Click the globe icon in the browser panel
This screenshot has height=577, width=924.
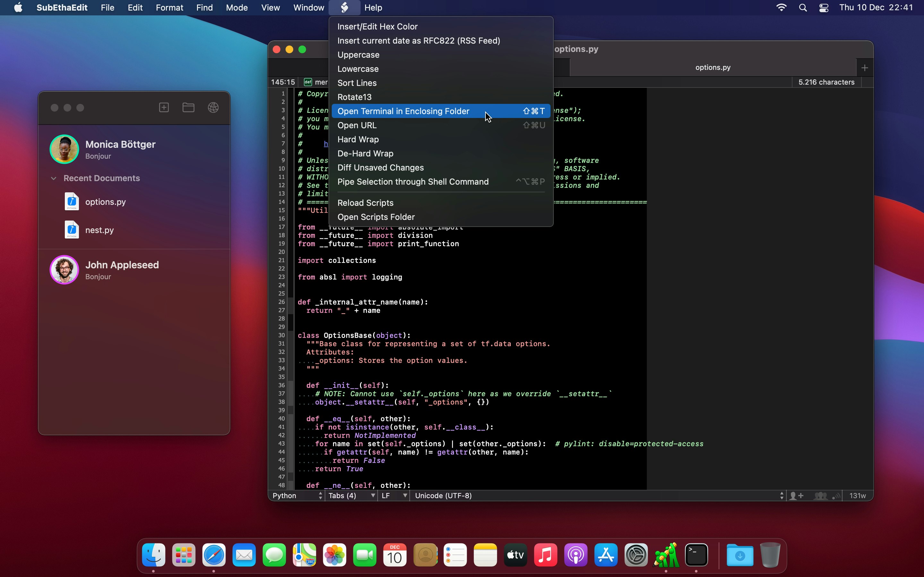click(x=213, y=108)
